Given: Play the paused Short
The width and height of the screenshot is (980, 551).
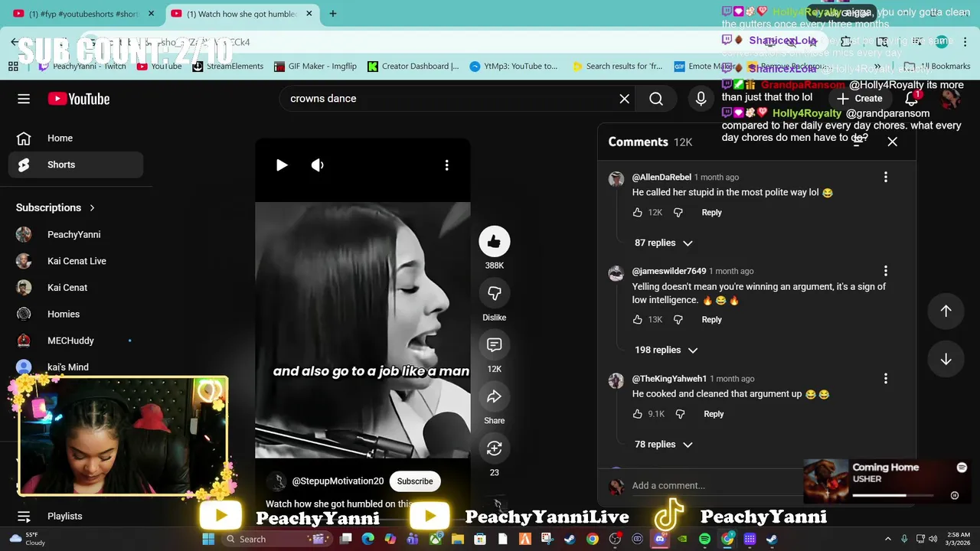Looking at the screenshot, I should tap(282, 165).
